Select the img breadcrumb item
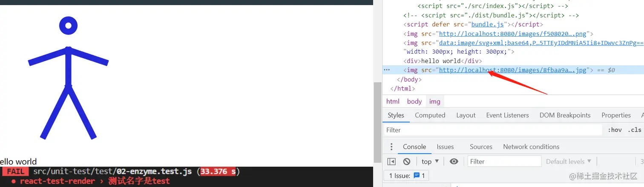The height and width of the screenshot is (187, 644). (x=434, y=101)
